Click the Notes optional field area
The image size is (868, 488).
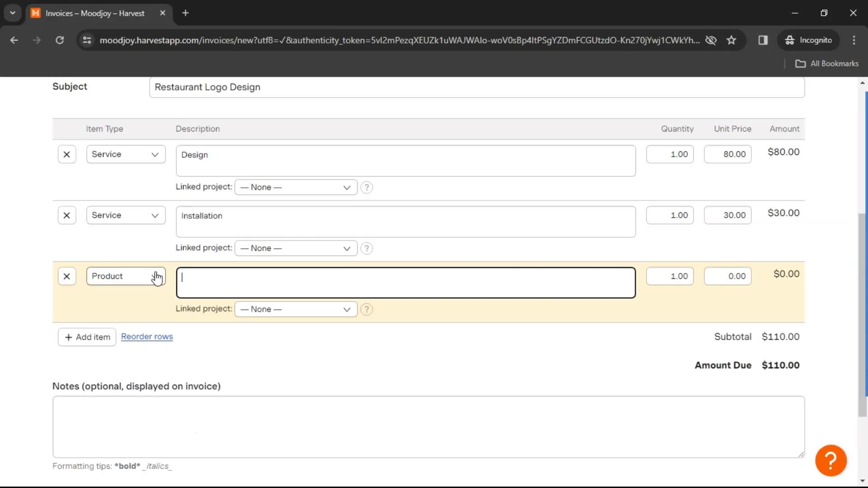429,427
